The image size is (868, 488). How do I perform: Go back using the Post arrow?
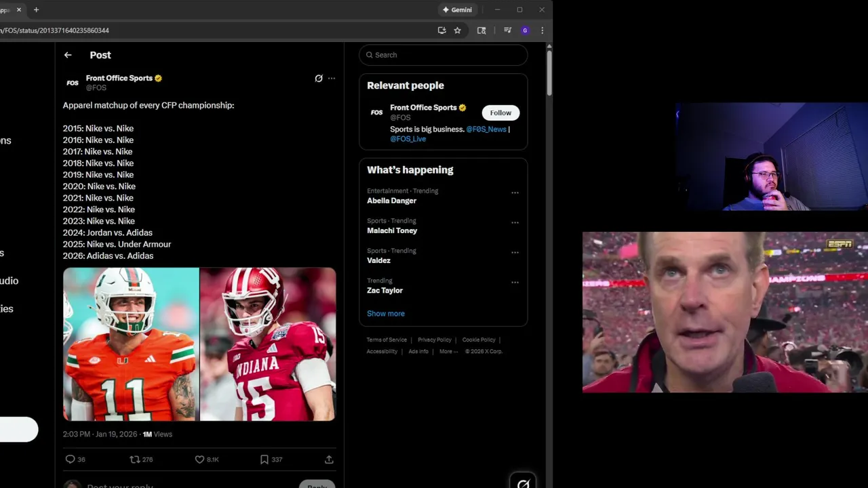[68, 55]
